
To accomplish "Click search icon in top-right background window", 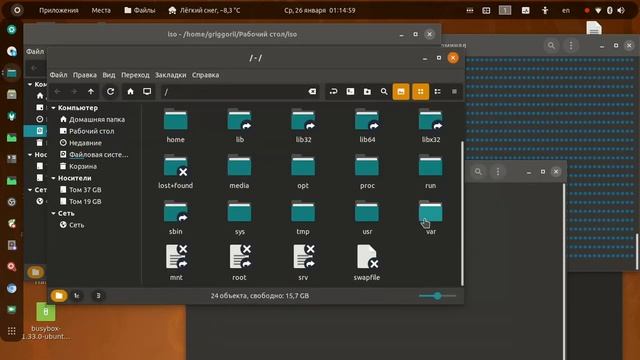I will tap(551, 45).
